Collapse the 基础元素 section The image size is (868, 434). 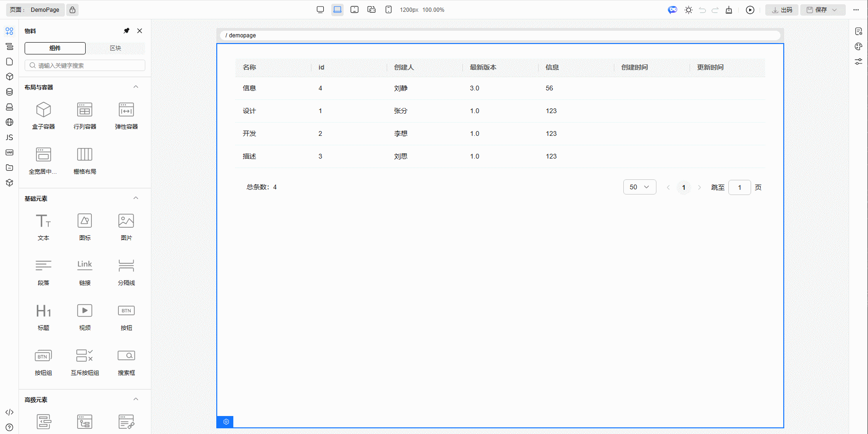136,198
